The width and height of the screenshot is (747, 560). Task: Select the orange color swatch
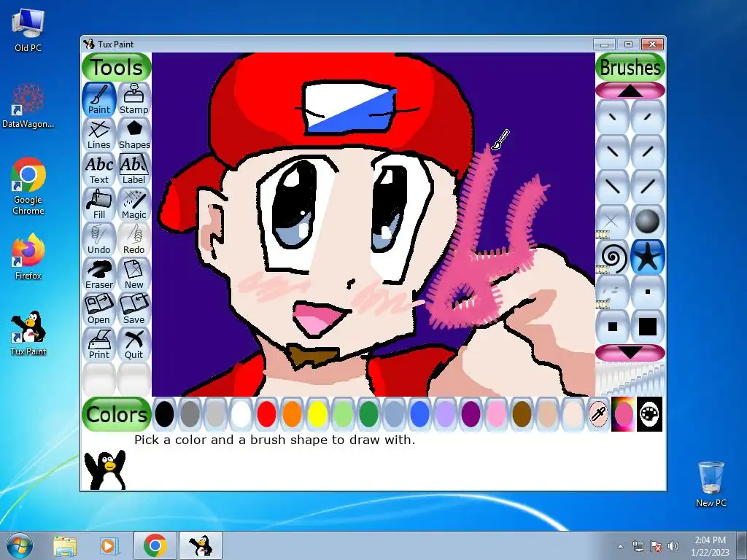[x=292, y=414]
